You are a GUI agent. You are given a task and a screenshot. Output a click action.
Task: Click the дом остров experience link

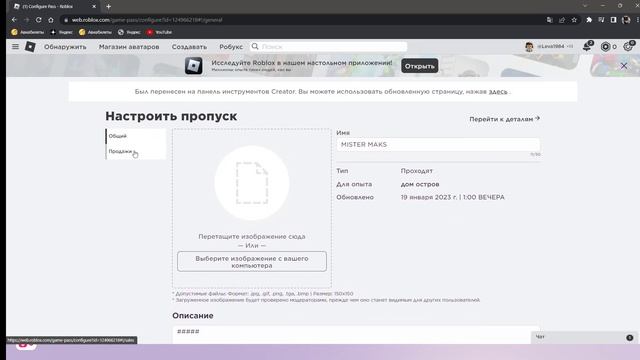point(420,184)
